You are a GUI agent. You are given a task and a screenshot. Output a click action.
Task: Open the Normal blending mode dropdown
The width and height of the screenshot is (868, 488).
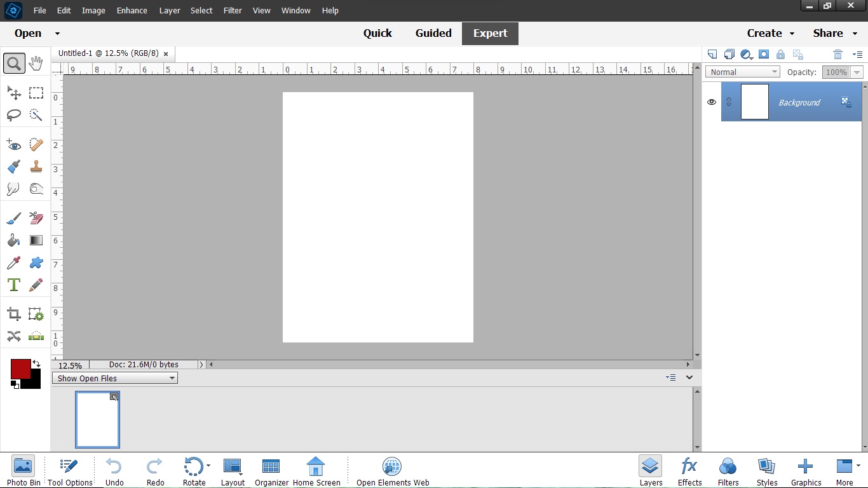[742, 72]
